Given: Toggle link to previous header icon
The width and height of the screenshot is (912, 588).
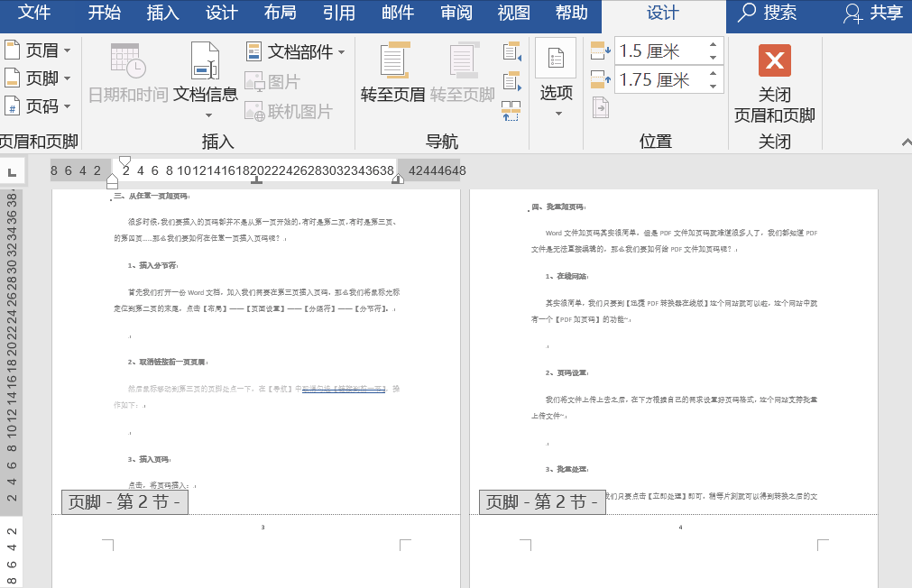Looking at the screenshot, I should coord(511,111).
